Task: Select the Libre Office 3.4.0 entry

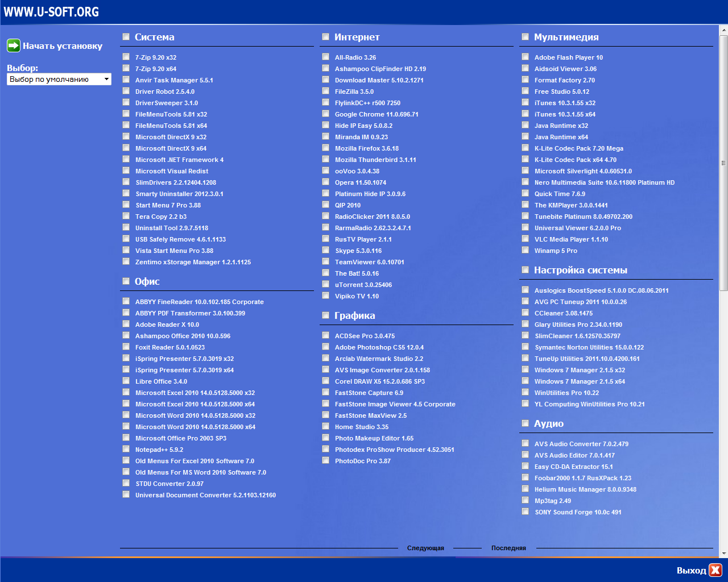Action: coord(161,381)
